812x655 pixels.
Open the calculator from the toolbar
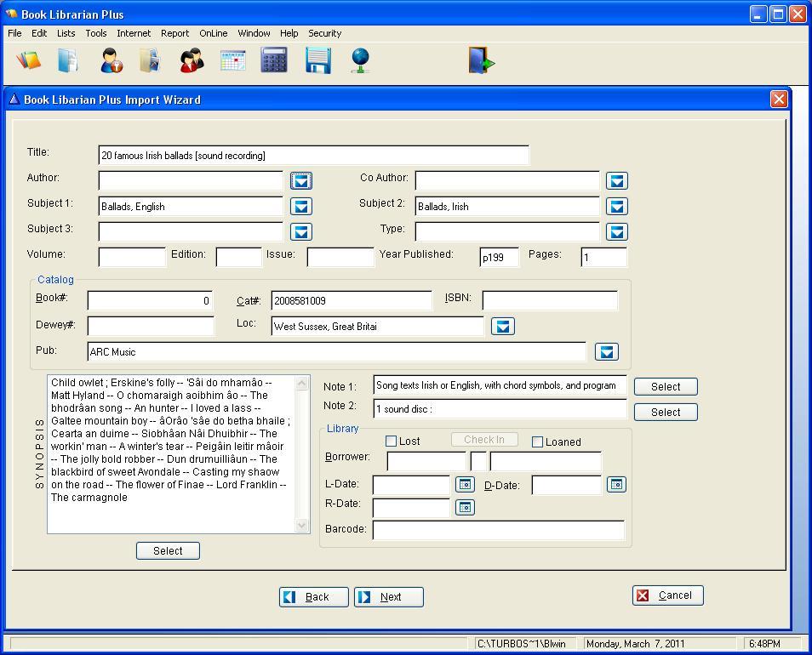(x=274, y=60)
